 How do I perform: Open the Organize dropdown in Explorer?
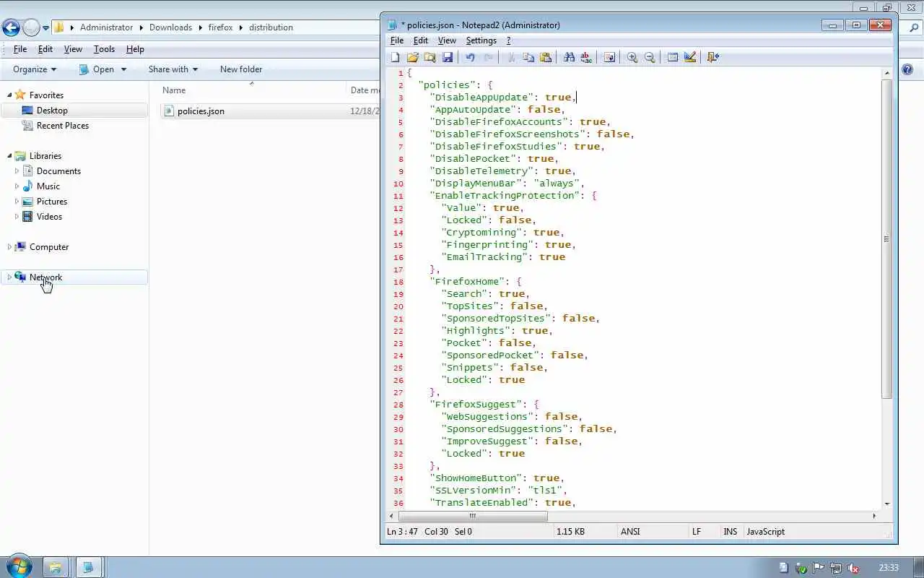(34, 69)
